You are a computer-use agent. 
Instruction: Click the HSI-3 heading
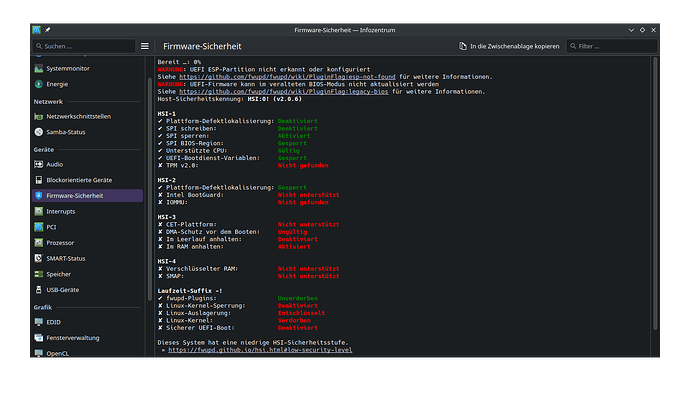[167, 217]
